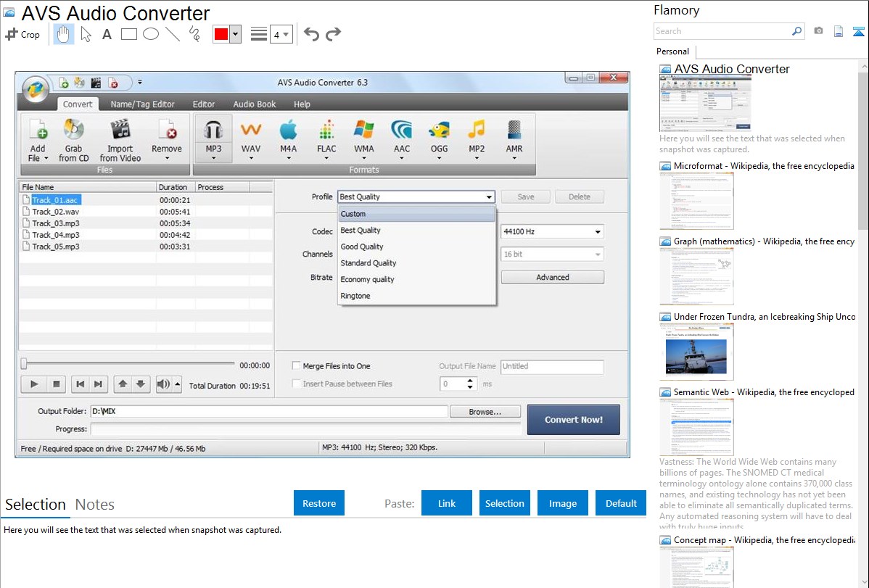869x588 pixels.
Task: Enable Merge Files into One checkbox
Action: (x=296, y=366)
